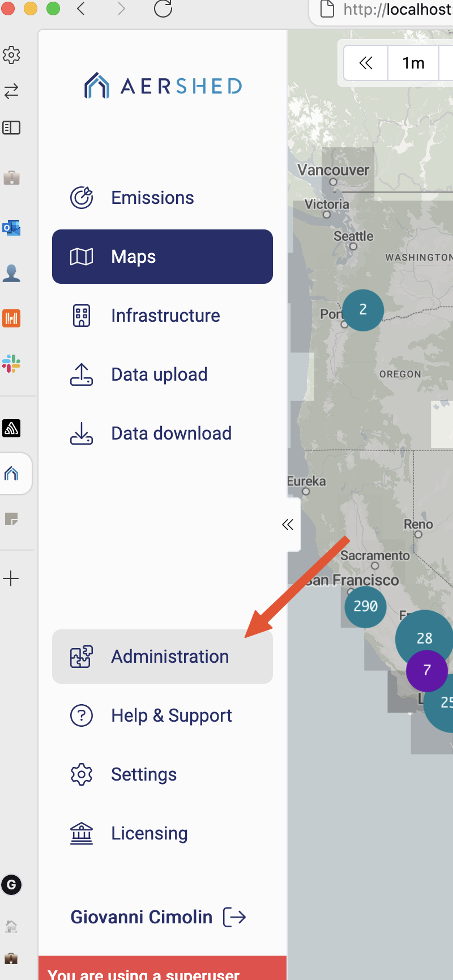Reload the page in the browser
Image resolution: width=453 pixels, height=980 pixels.
pyautogui.click(x=163, y=9)
